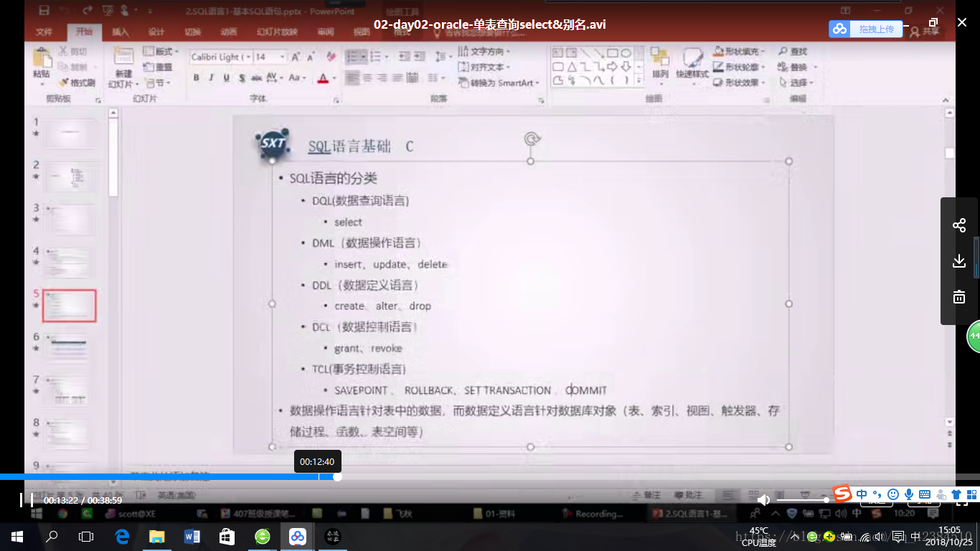Toggle Underline formatting

226,78
